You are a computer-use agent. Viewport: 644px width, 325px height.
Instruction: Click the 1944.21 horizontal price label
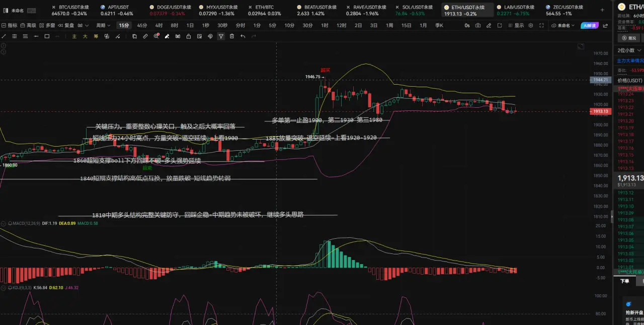[600, 80]
